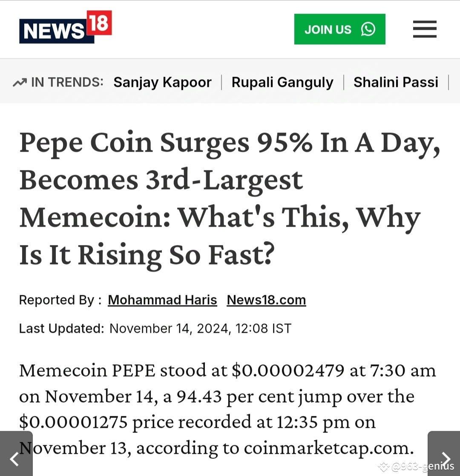The height and width of the screenshot is (476, 460).
Task: Click the JOIN US button
Action: [x=339, y=29]
